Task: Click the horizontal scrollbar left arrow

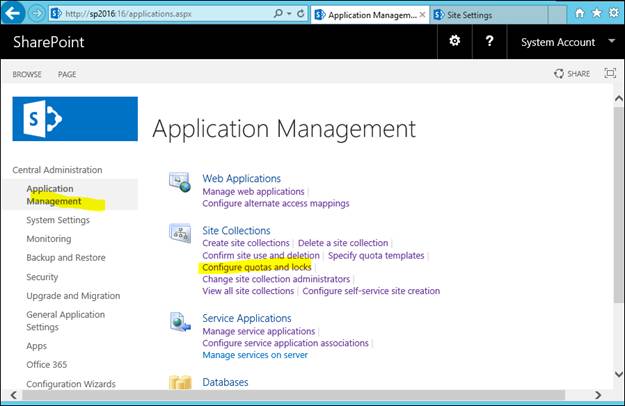Action: (14, 395)
